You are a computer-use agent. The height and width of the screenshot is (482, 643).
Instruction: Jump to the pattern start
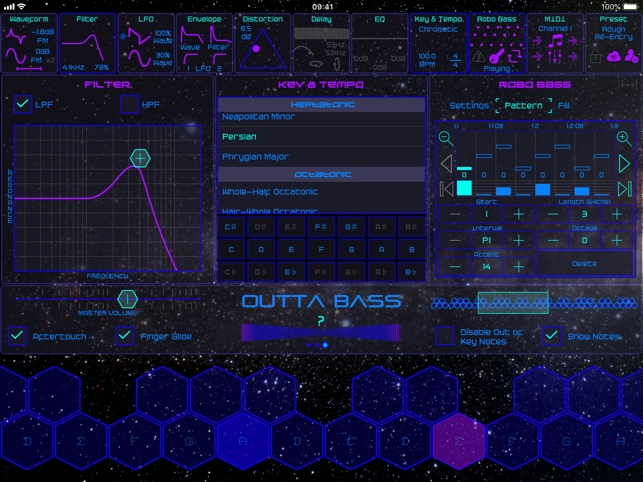coord(447,189)
